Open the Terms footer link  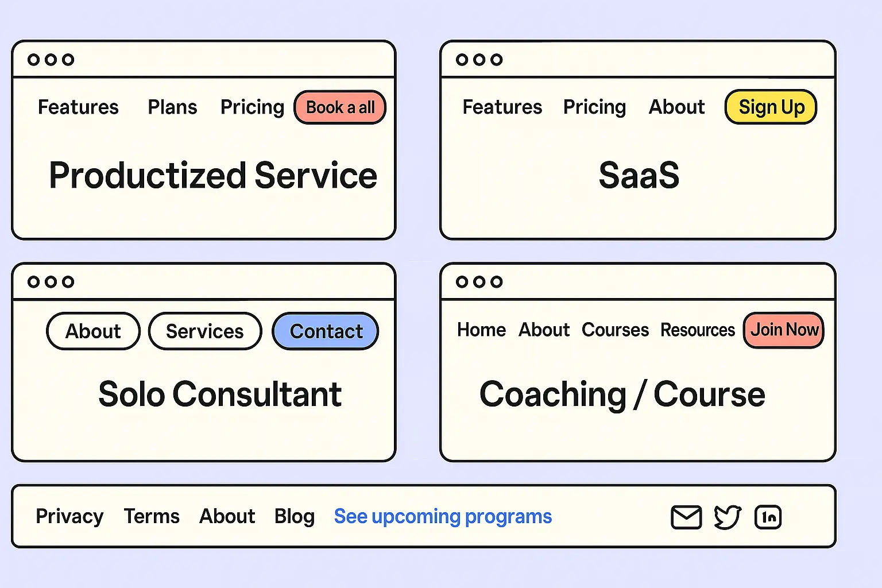152,517
